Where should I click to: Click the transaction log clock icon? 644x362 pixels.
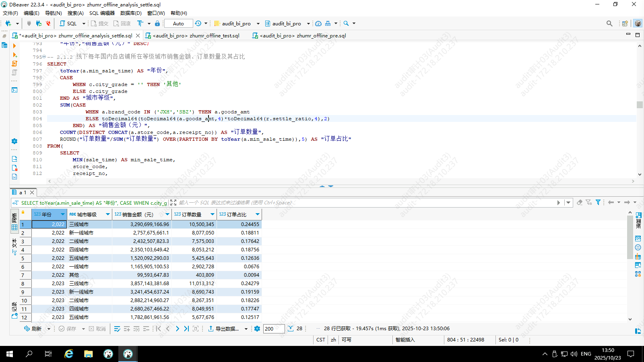point(198,23)
